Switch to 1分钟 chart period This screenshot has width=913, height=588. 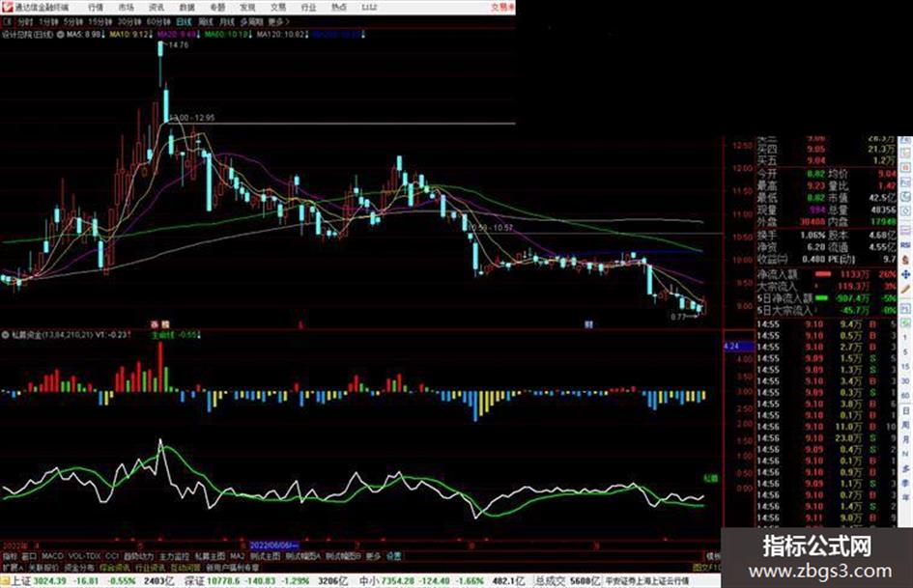(48, 21)
